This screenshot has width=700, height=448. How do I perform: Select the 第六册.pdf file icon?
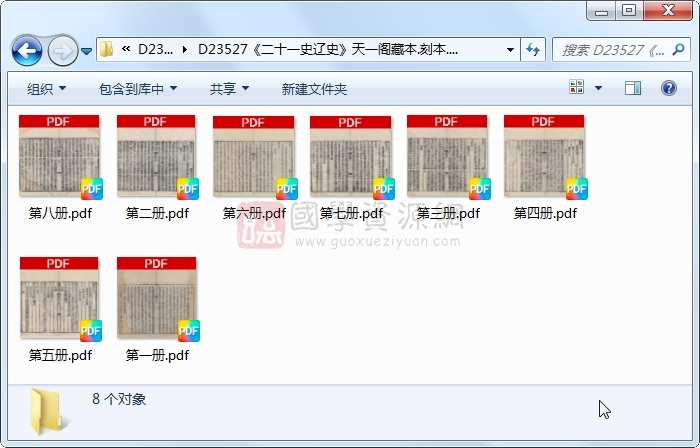pyautogui.click(x=253, y=157)
